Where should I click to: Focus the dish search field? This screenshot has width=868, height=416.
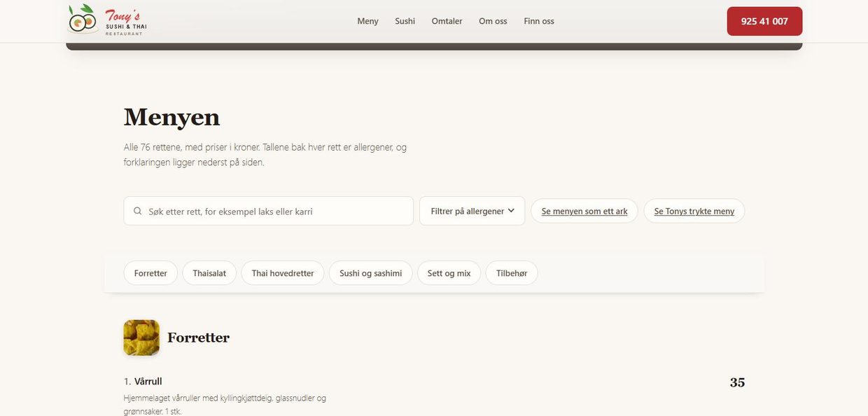pyautogui.click(x=269, y=211)
